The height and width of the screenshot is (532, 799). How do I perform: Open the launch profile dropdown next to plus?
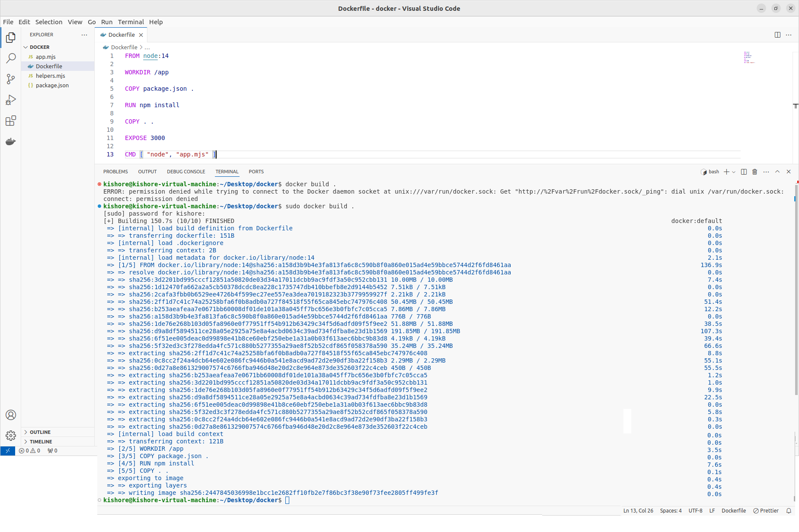734,172
